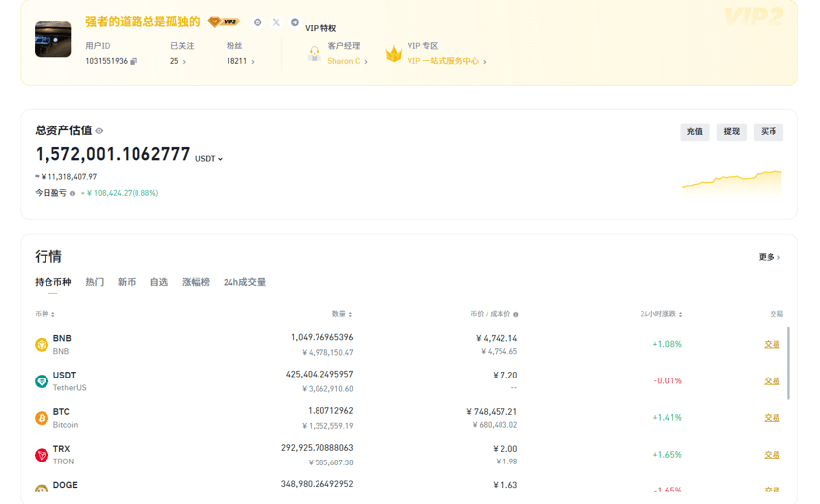820x504 pixels.
Task: Click the 充值 deposit button
Action: [695, 132]
